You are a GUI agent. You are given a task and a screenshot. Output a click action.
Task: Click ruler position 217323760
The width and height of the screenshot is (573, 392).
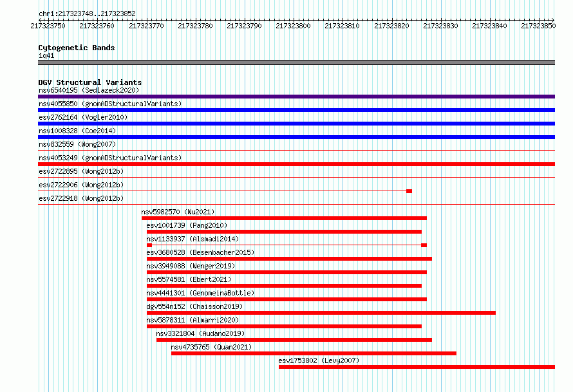coord(97,26)
